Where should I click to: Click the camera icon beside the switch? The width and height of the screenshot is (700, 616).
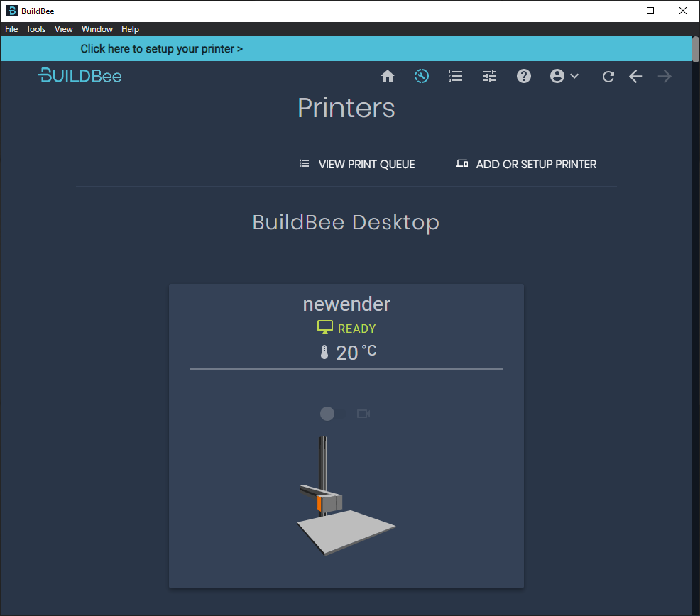pyautogui.click(x=363, y=414)
